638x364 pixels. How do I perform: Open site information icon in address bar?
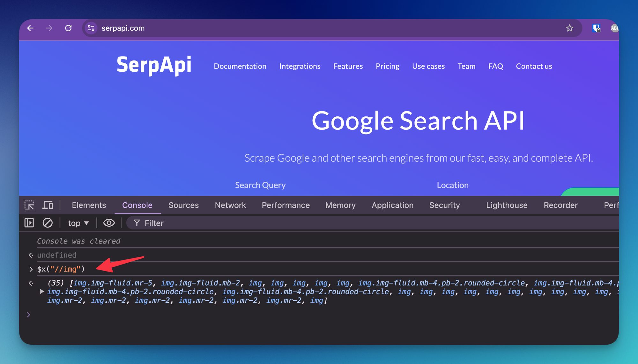coord(91,28)
